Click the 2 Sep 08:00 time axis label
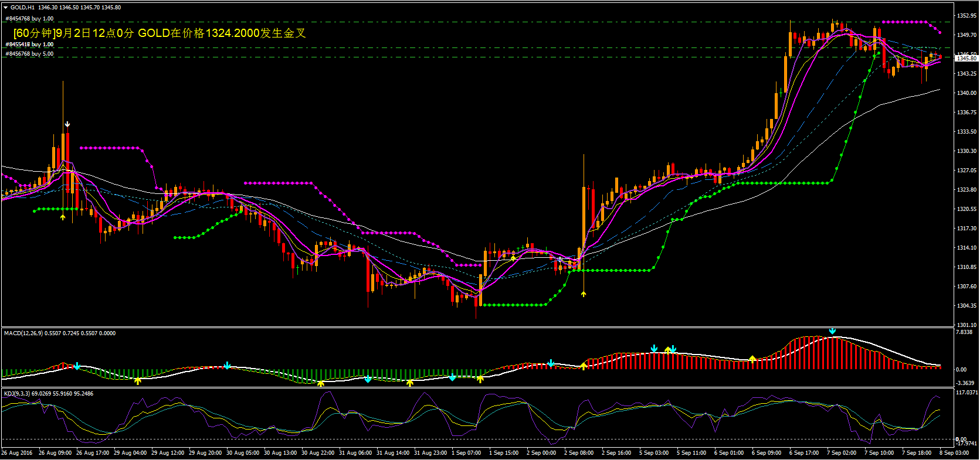Image resolution: width=980 pixels, height=460 pixels. 578,453
